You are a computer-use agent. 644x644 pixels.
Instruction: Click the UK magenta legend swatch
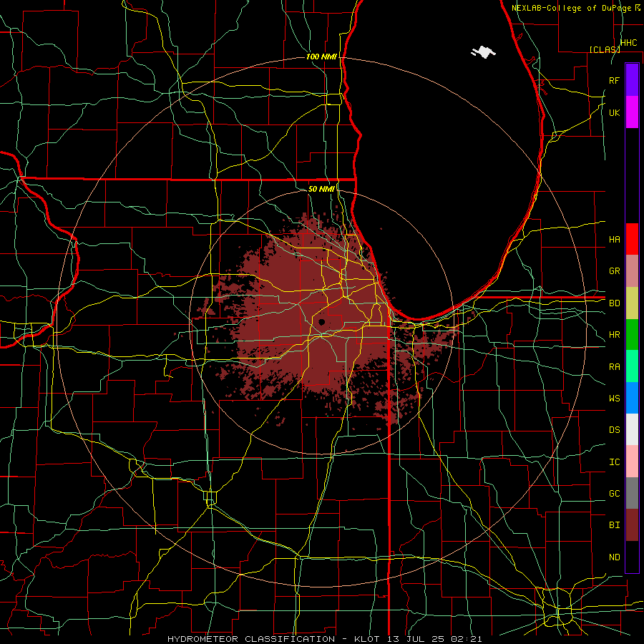(x=632, y=112)
